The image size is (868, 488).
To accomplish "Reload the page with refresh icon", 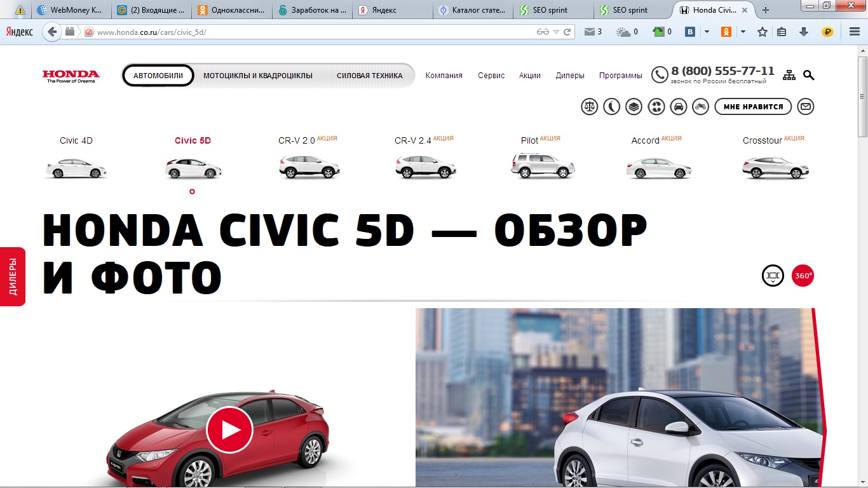I will click(x=567, y=32).
